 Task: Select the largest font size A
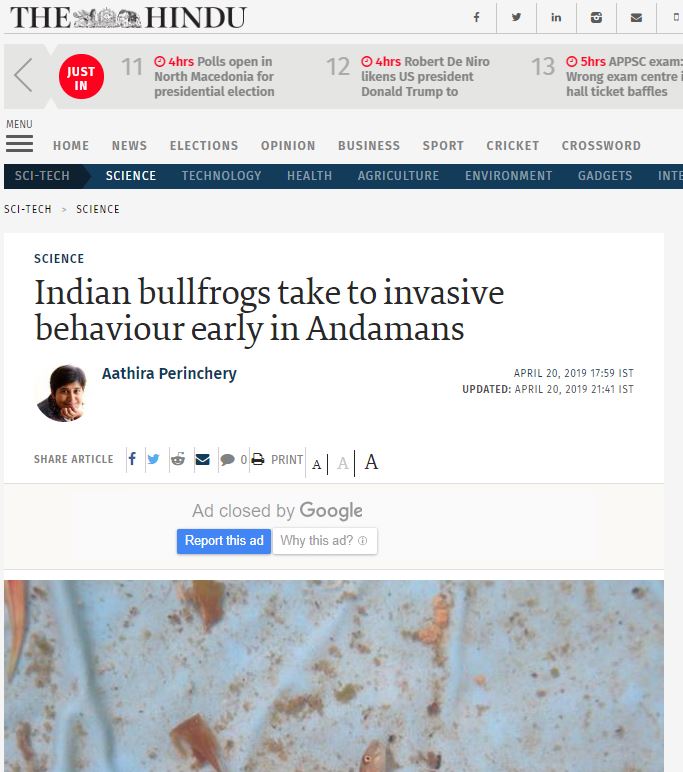(x=371, y=462)
